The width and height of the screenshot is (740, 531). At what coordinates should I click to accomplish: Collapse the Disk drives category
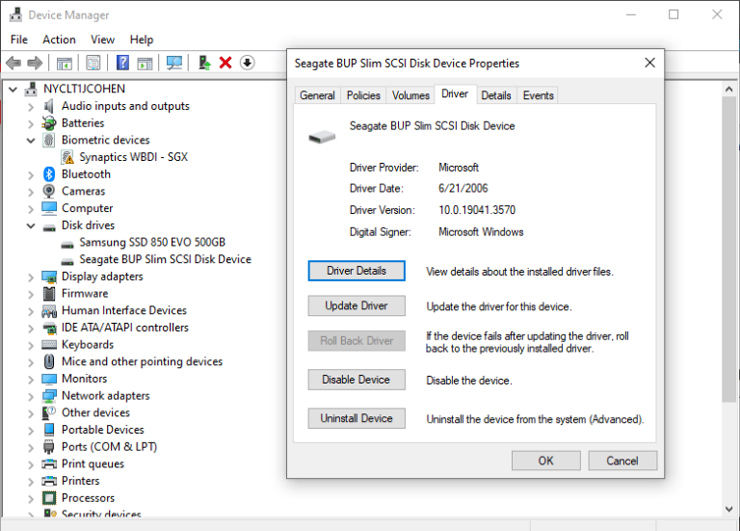[x=31, y=226]
